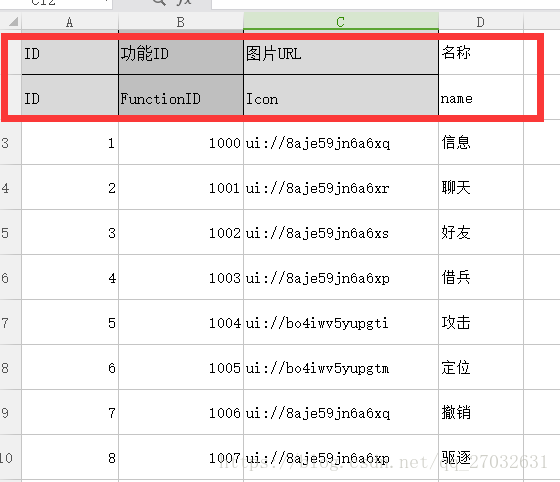
Task: Select column D header
Action: 481,22
